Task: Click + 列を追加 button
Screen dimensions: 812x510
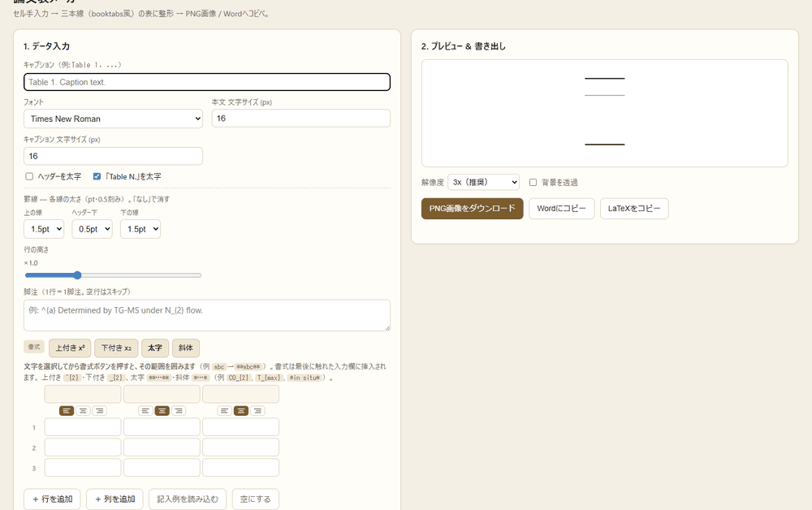Action: tap(115, 499)
